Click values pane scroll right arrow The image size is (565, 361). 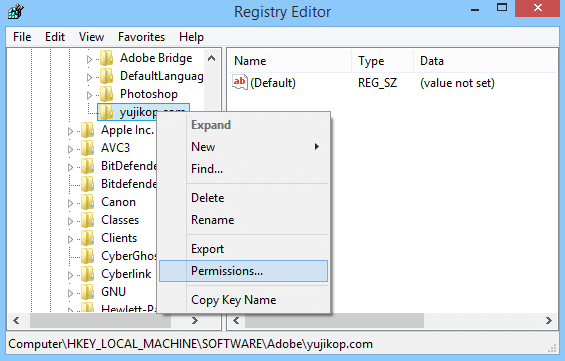coord(549,320)
